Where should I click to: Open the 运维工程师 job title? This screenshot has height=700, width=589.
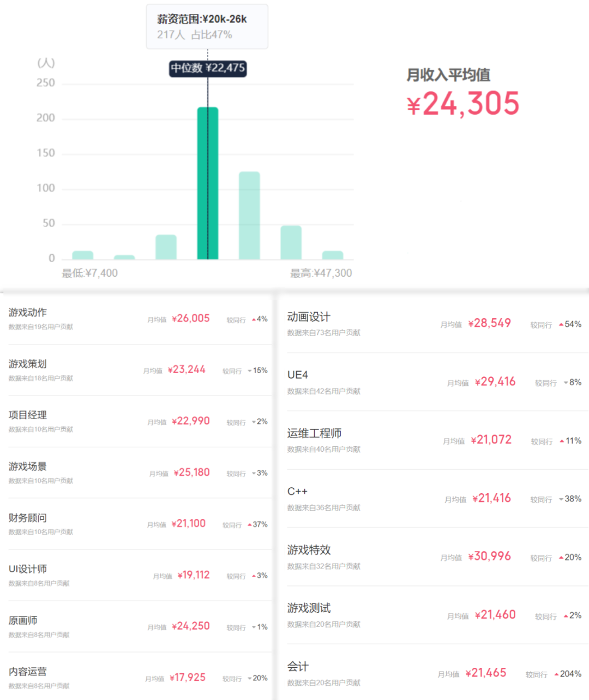click(x=314, y=433)
